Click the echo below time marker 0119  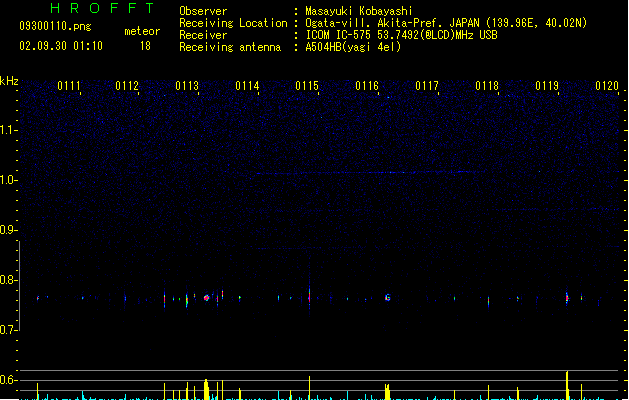tap(567, 297)
